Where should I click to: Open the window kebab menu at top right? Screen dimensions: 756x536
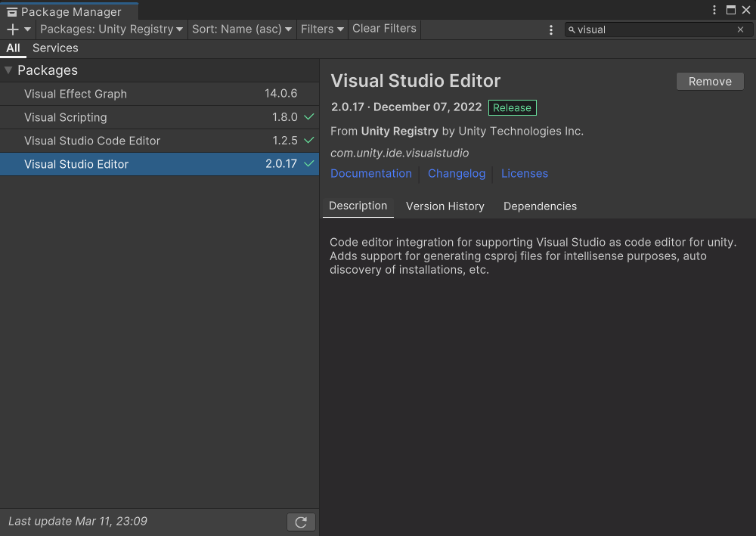[714, 10]
